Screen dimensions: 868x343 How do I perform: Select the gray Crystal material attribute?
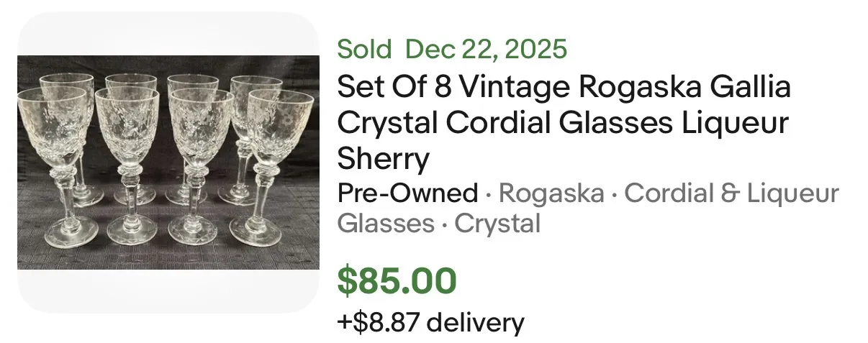pos(497,224)
